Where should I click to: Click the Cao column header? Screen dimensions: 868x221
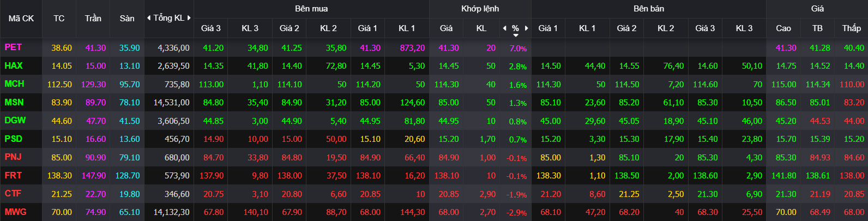pos(783,28)
